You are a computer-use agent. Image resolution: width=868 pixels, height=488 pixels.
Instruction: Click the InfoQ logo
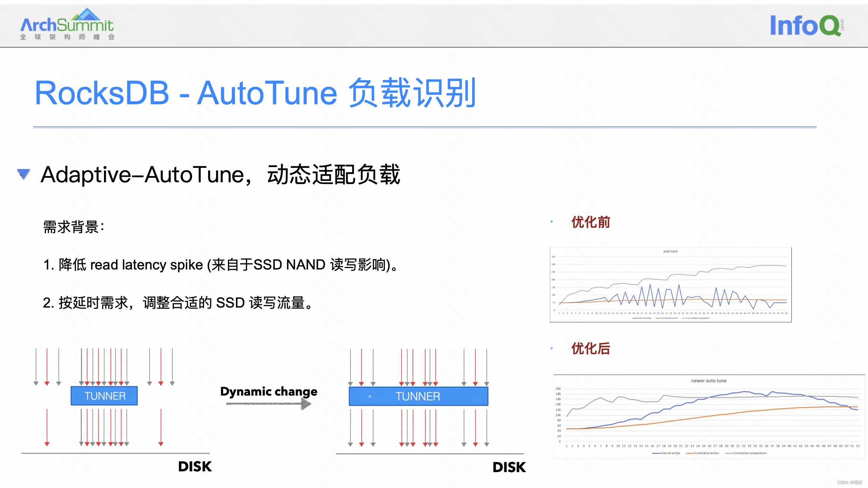click(807, 25)
